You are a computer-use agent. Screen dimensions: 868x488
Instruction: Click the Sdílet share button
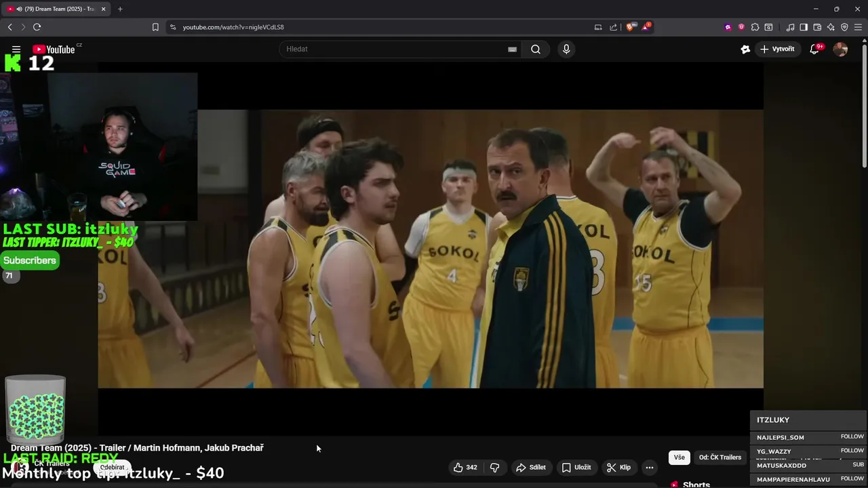pos(531,467)
